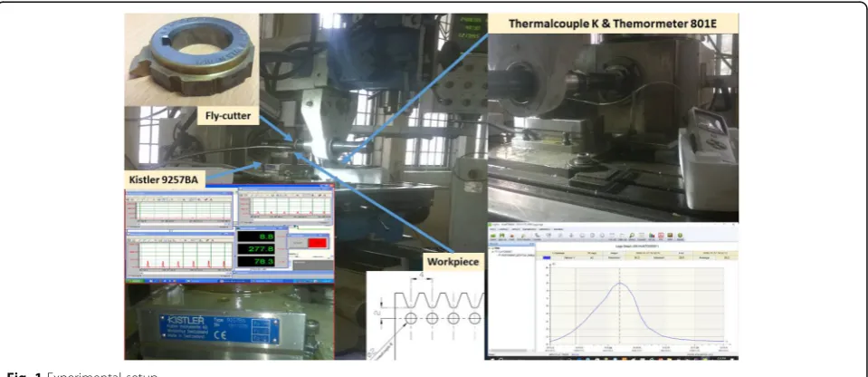Select the 78.3 force readout
The width and height of the screenshot is (868, 377).
256,262
